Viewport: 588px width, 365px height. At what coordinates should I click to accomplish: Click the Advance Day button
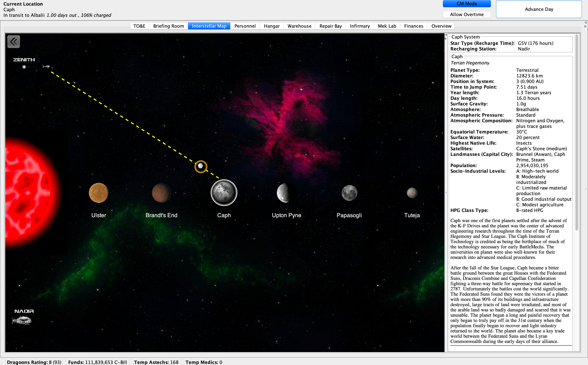click(x=539, y=9)
